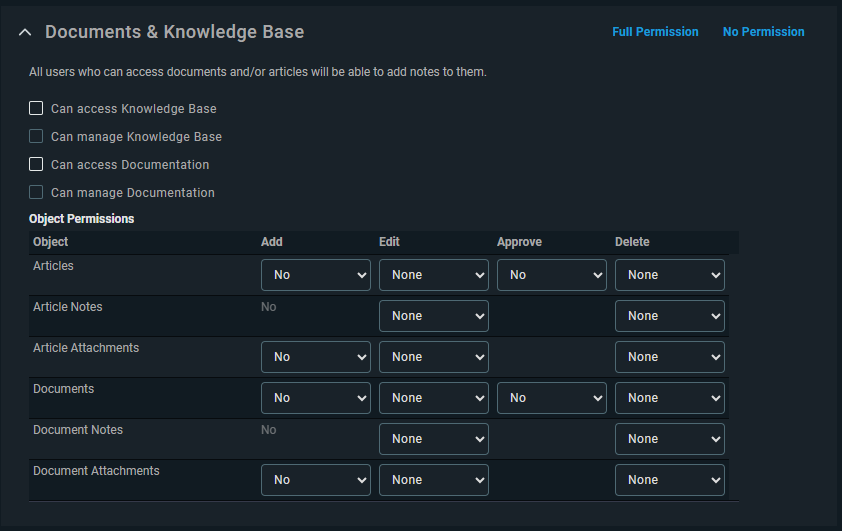
Task: Select the Article Attachments row label
Action: click(x=86, y=348)
